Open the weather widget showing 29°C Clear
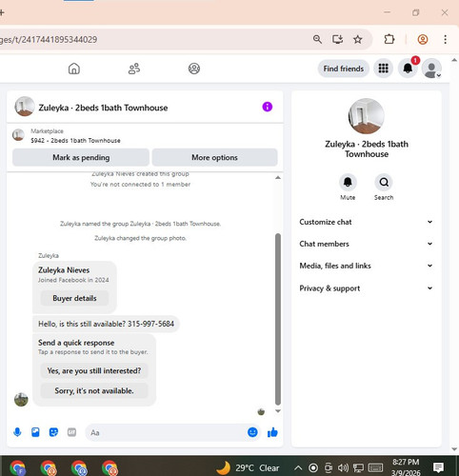 point(248,467)
